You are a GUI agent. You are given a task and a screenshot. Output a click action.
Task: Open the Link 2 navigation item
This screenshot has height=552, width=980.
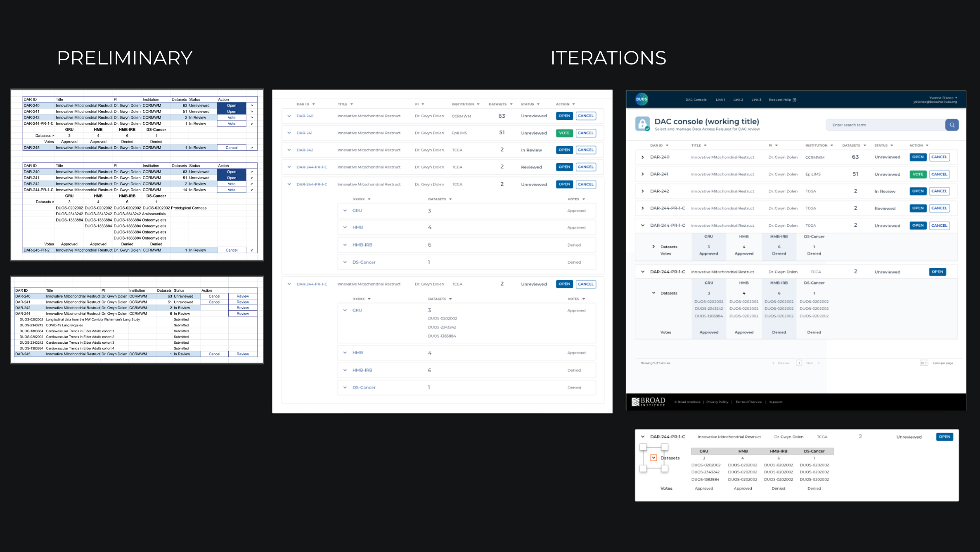(738, 100)
